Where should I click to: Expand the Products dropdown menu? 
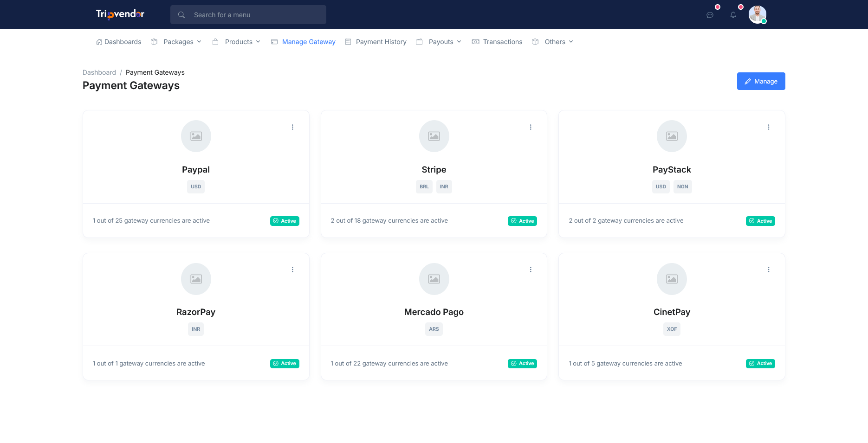pyautogui.click(x=258, y=42)
